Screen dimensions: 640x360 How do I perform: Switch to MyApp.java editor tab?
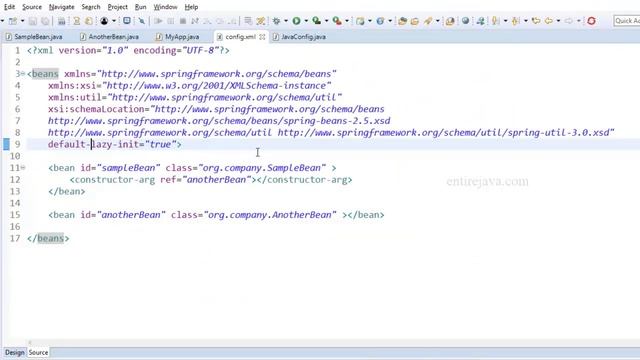[178, 37]
